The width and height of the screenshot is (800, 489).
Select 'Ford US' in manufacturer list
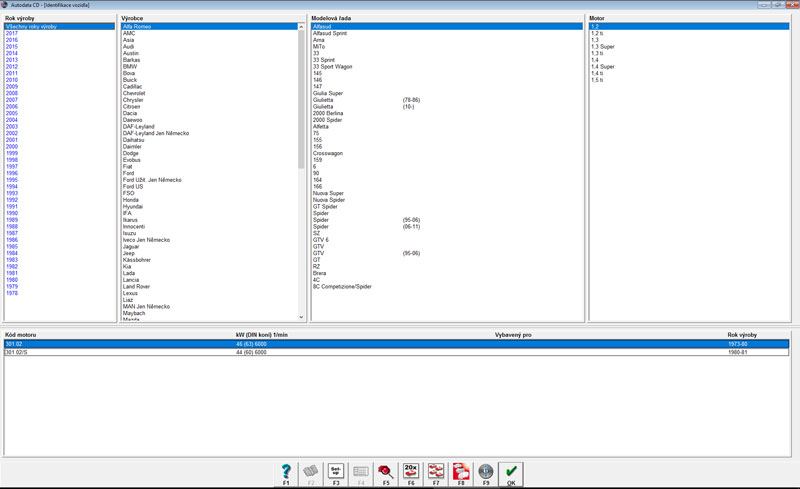tap(133, 186)
